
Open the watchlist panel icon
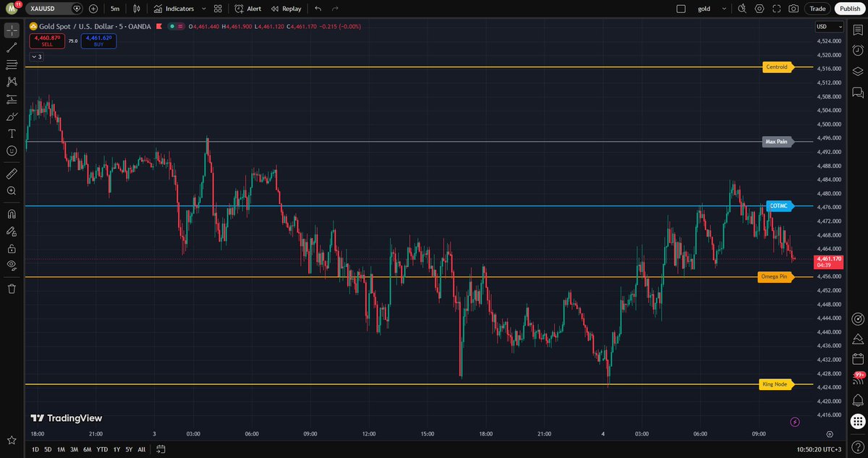tap(858, 30)
